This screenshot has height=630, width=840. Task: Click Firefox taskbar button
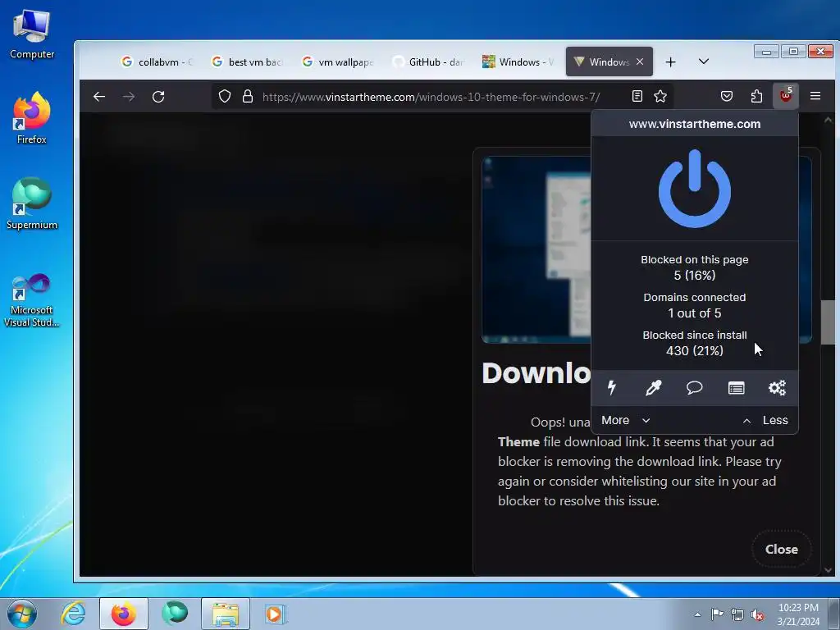click(123, 614)
